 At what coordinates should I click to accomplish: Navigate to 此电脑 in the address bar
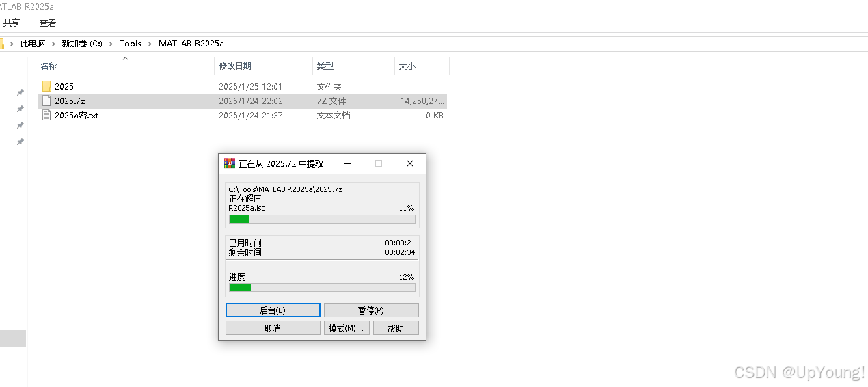click(33, 43)
